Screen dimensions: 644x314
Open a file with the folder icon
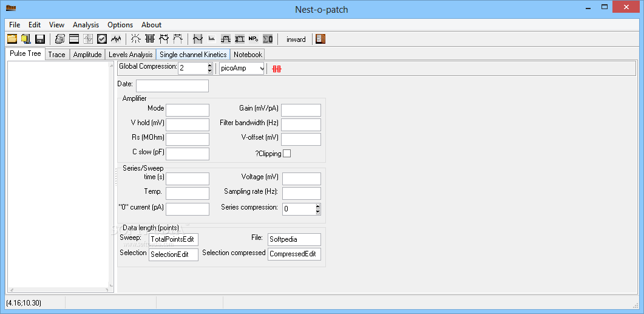pyautogui.click(x=12, y=39)
